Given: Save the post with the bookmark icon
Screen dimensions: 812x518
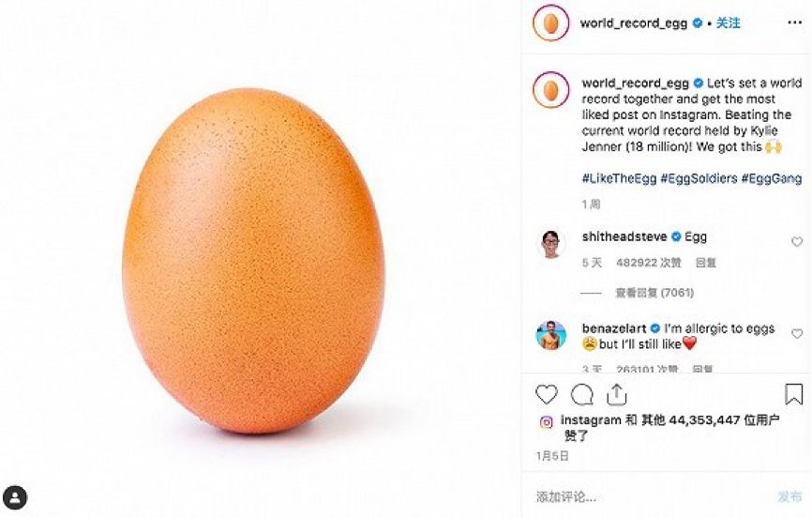Looking at the screenshot, I should (x=793, y=394).
